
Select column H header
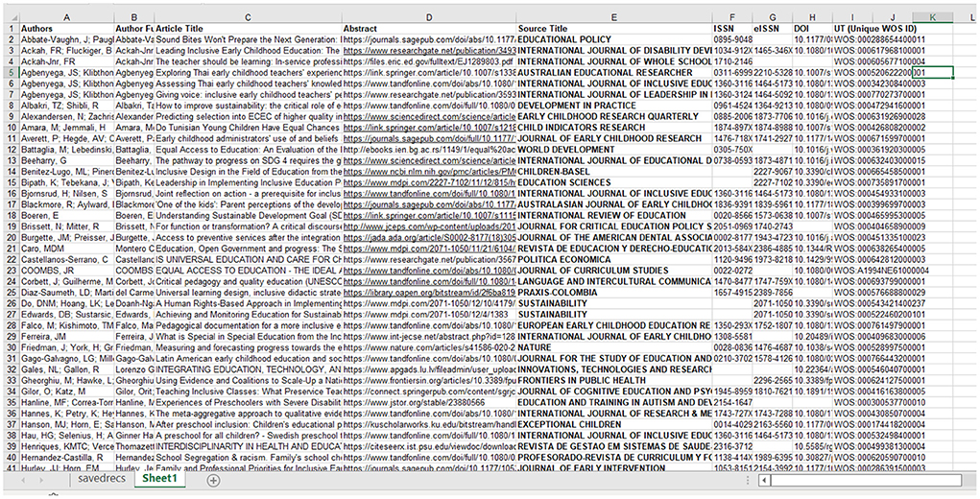click(x=812, y=18)
